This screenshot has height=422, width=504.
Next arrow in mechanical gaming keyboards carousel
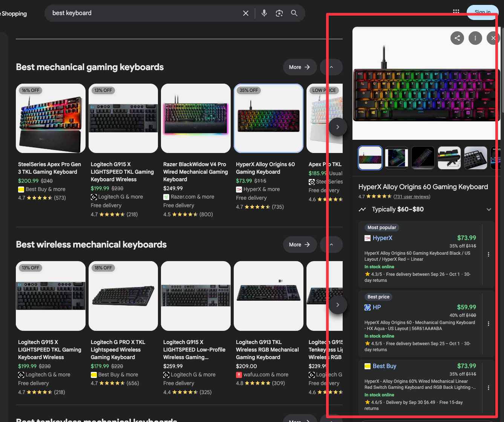(338, 127)
